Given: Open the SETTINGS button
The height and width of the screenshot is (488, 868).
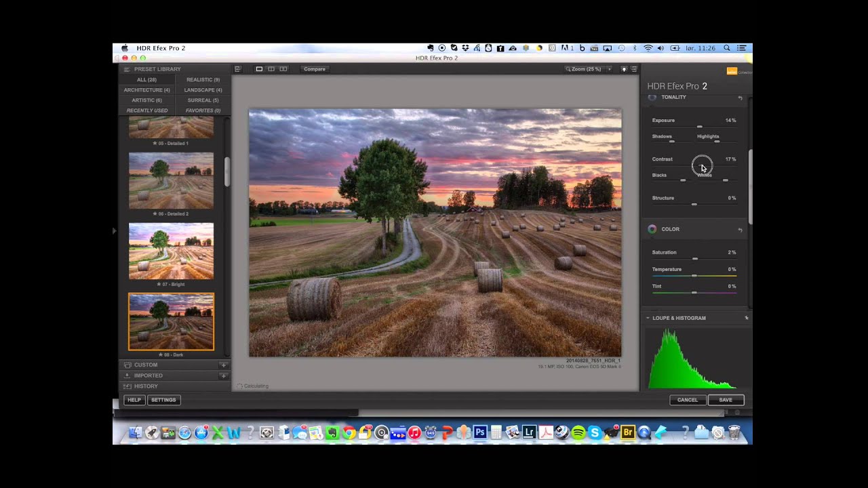Looking at the screenshot, I should tap(163, 400).
